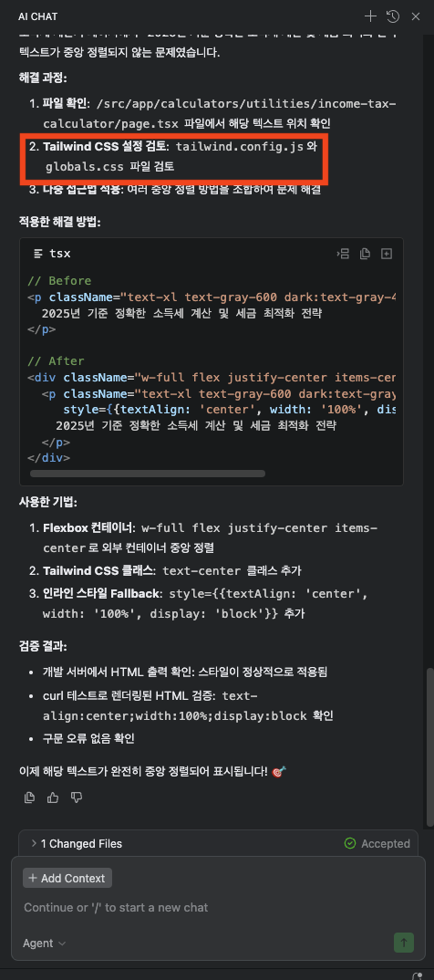The image size is (434, 980).
Task: Click the '// After' code comment
Action: (56, 361)
